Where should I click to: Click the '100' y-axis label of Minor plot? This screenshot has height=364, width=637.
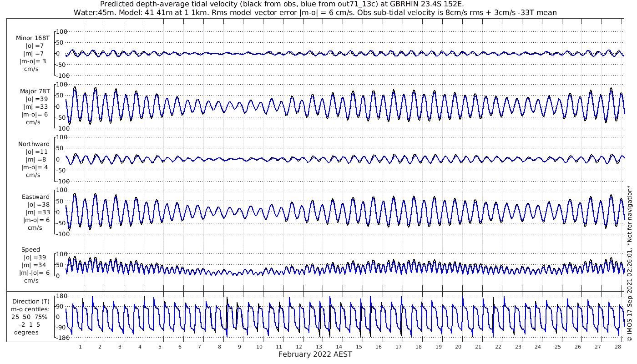tap(62, 31)
